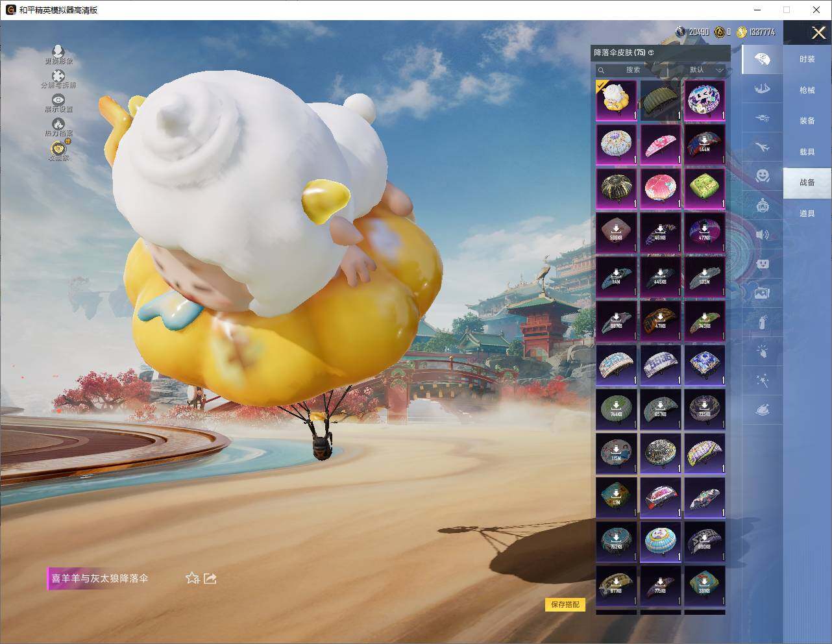Select the equipped sheep parachute thumbnail
The image size is (832, 644).
pyautogui.click(x=617, y=101)
